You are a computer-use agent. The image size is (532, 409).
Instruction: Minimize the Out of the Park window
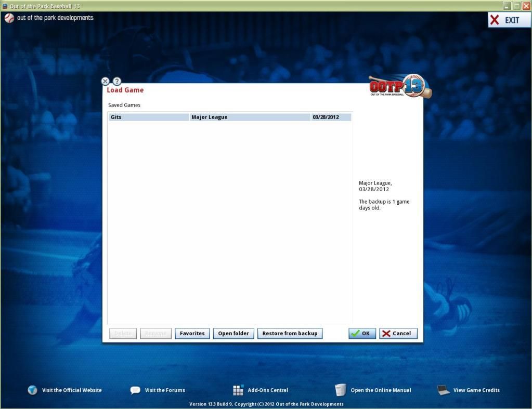[507, 6]
